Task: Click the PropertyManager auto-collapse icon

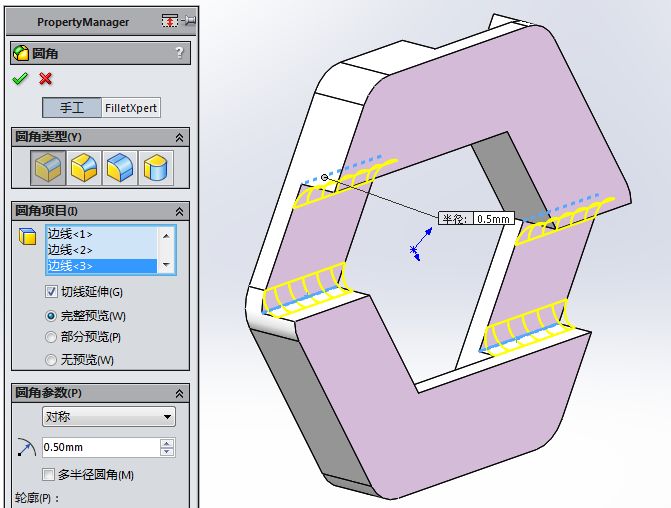Action: [170, 21]
